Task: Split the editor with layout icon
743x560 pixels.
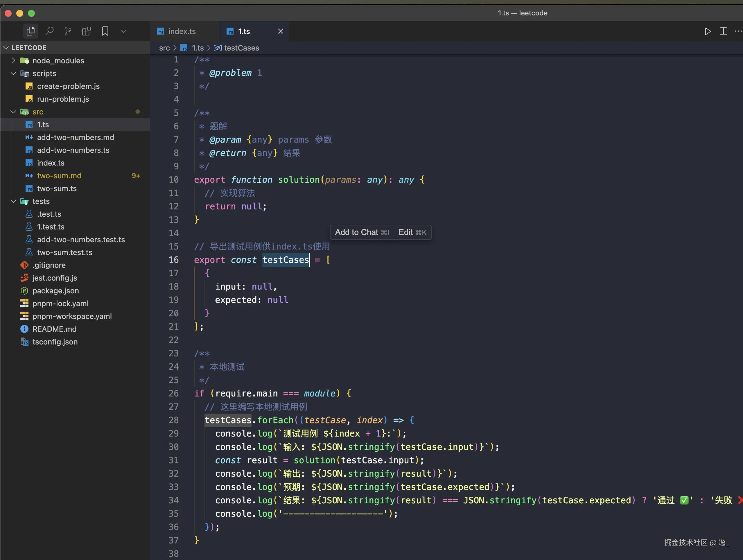Action: pos(723,31)
